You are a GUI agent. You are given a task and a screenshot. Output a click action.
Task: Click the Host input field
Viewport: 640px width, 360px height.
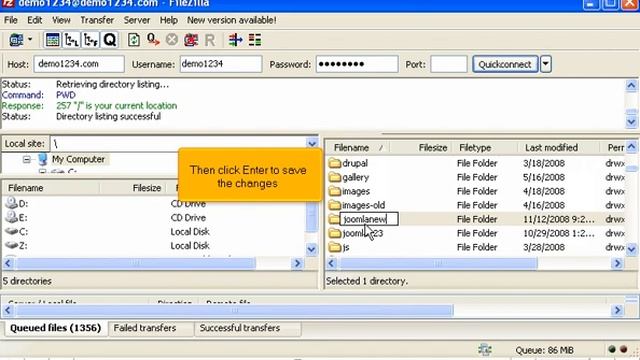click(79, 64)
